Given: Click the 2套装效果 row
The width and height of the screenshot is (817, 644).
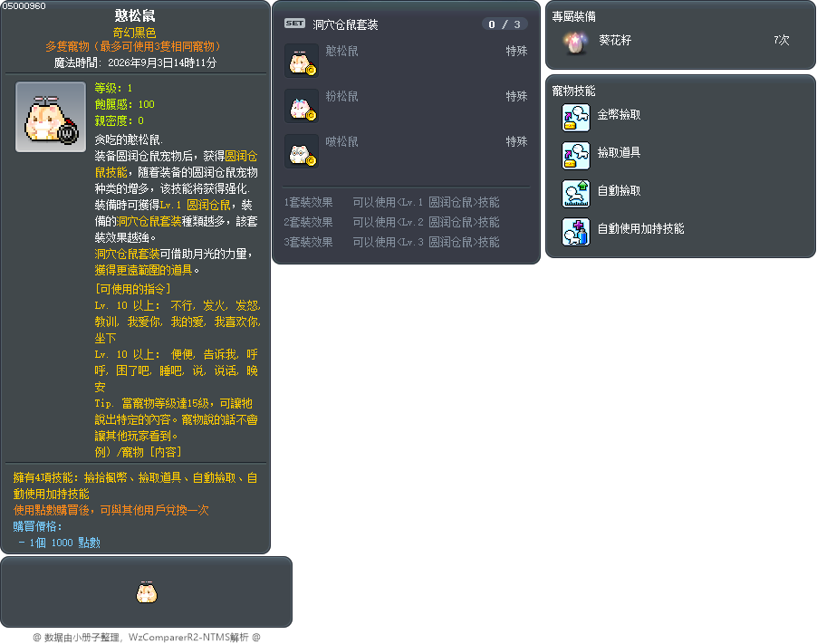Looking at the screenshot, I should (392, 222).
